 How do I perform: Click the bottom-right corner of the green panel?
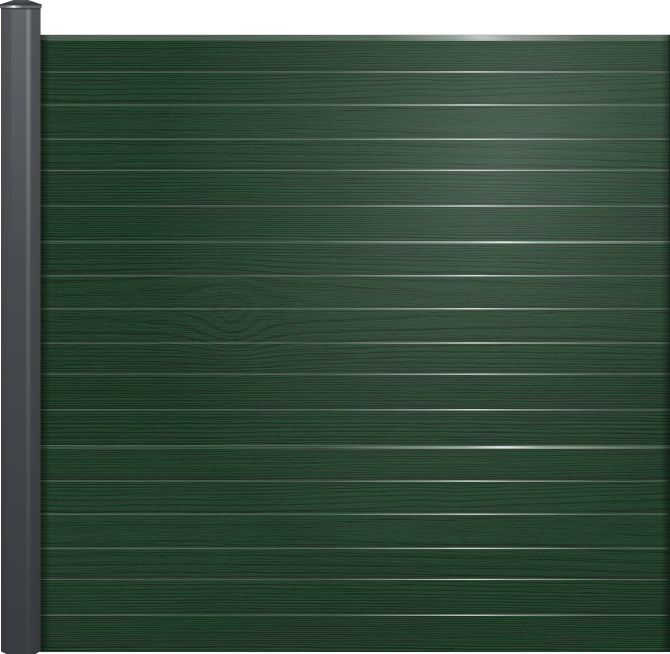click(666, 649)
